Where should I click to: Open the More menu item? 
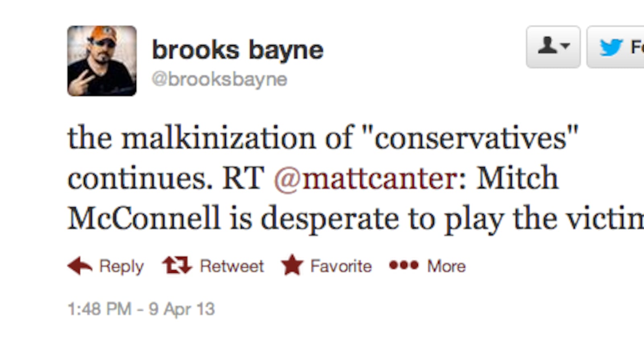[446, 265]
